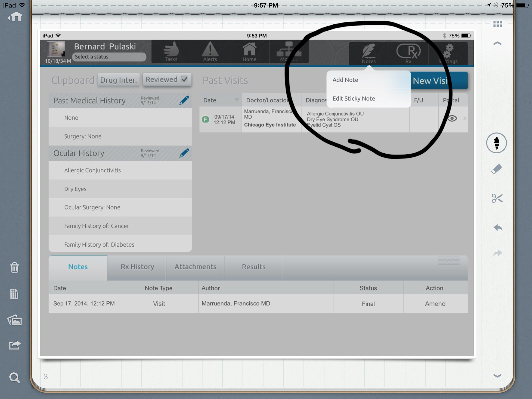
Task: Delete page with trash icon
Action: pyautogui.click(x=14, y=267)
